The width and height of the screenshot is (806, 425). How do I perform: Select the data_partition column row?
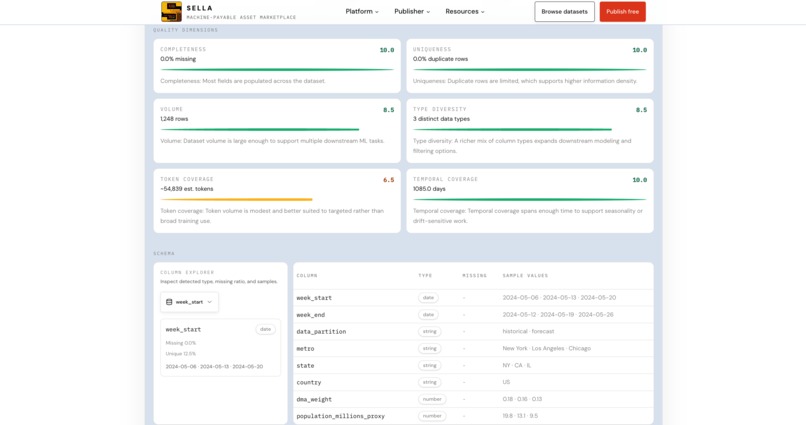[x=473, y=331]
